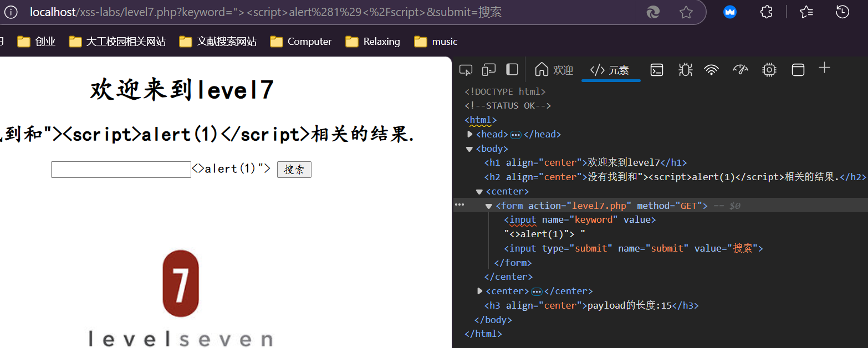The width and height of the screenshot is (868, 348).
Task: Open the Application window icon tab
Action: pos(798,70)
